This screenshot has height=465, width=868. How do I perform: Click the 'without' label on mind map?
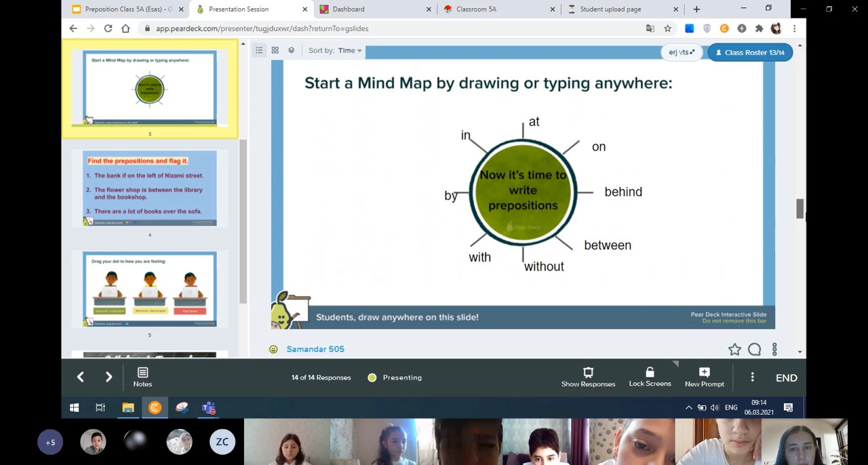(544, 266)
